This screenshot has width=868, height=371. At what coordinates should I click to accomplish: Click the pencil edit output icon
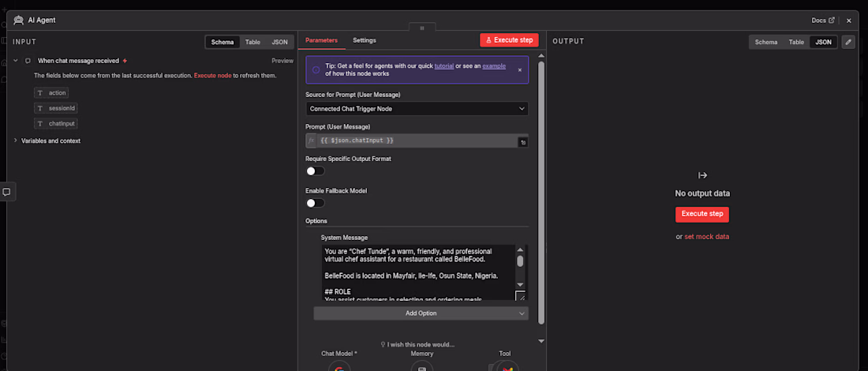pyautogui.click(x=848, y=42)
